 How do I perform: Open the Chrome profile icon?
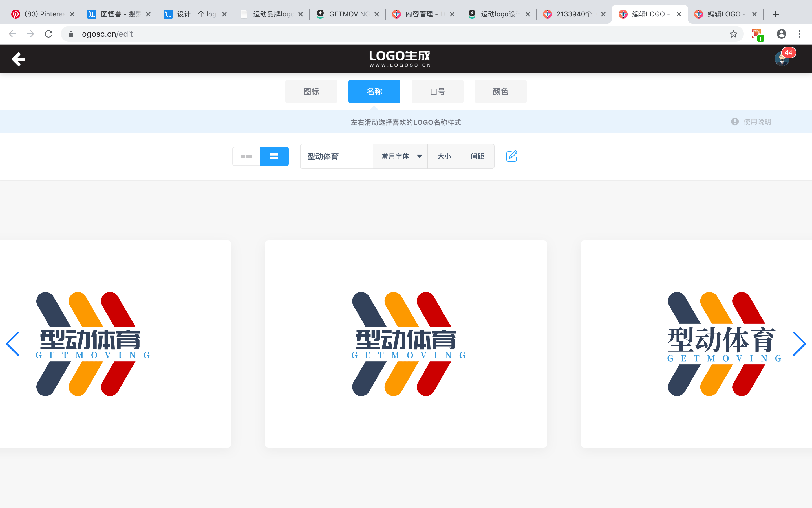782,34
